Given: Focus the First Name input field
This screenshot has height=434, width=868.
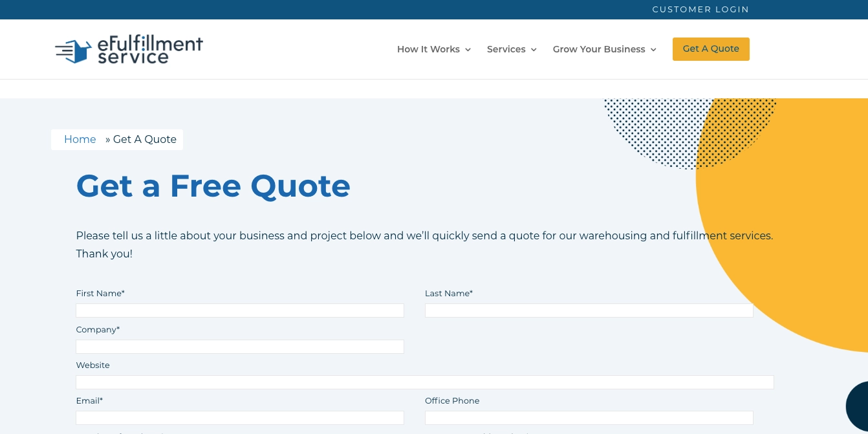Looking at the screenshot, I should [x=239, y=310].
